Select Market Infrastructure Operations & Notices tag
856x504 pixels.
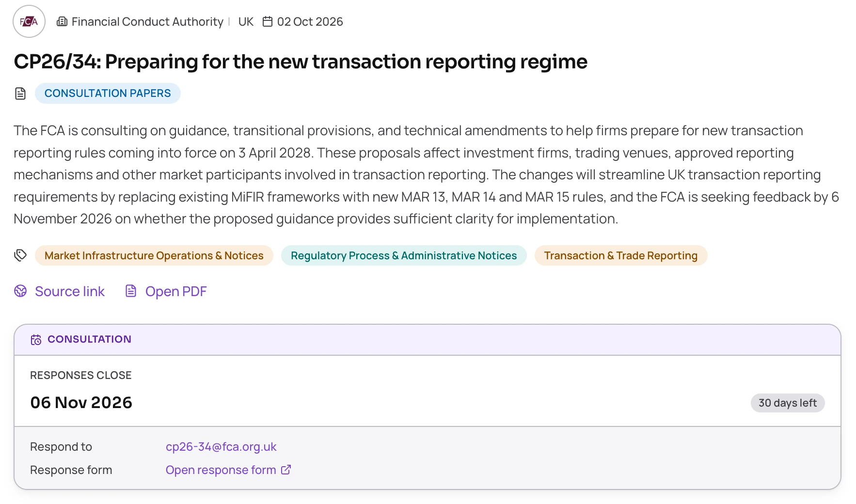pos(154,255)
